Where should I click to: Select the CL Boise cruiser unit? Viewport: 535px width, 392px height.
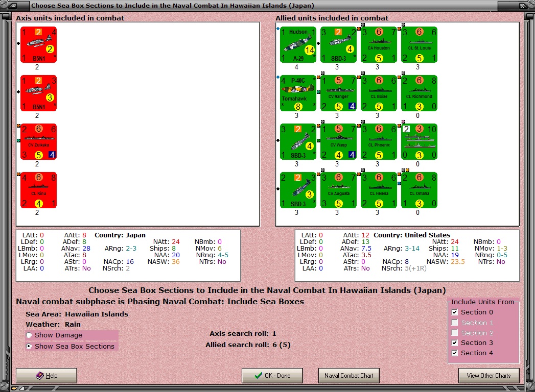(x=379, y=93)
